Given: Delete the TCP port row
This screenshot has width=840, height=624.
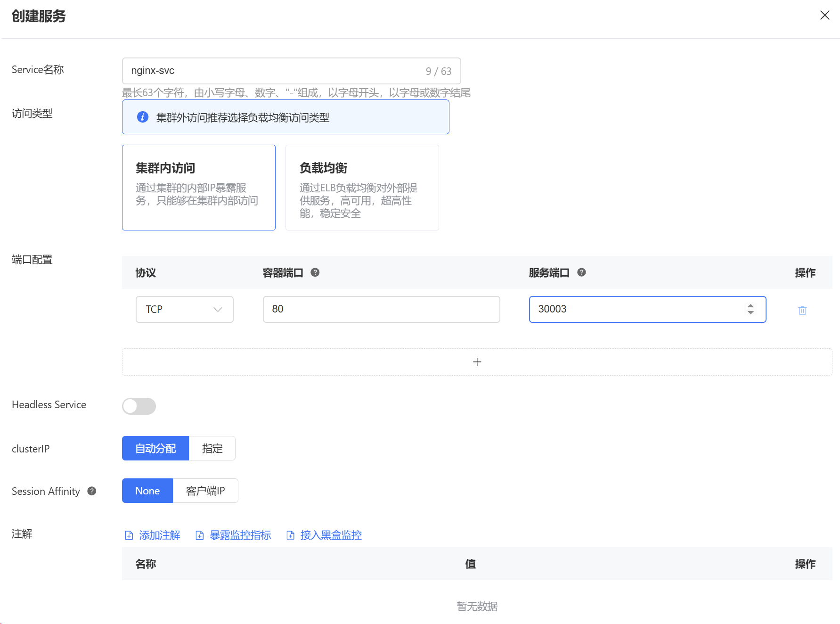Looking at the screenshot, I should (x=802, y=310).
